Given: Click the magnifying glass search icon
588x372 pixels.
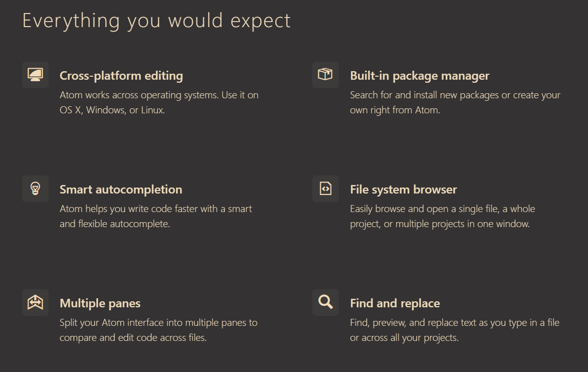Looking at the screenshot, I should click(x=325, y=302).
